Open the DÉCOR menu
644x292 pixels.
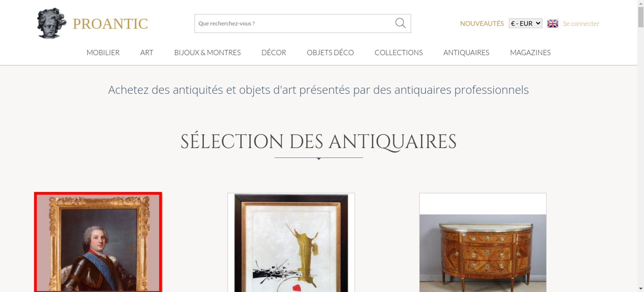click(x=274, y=52)
